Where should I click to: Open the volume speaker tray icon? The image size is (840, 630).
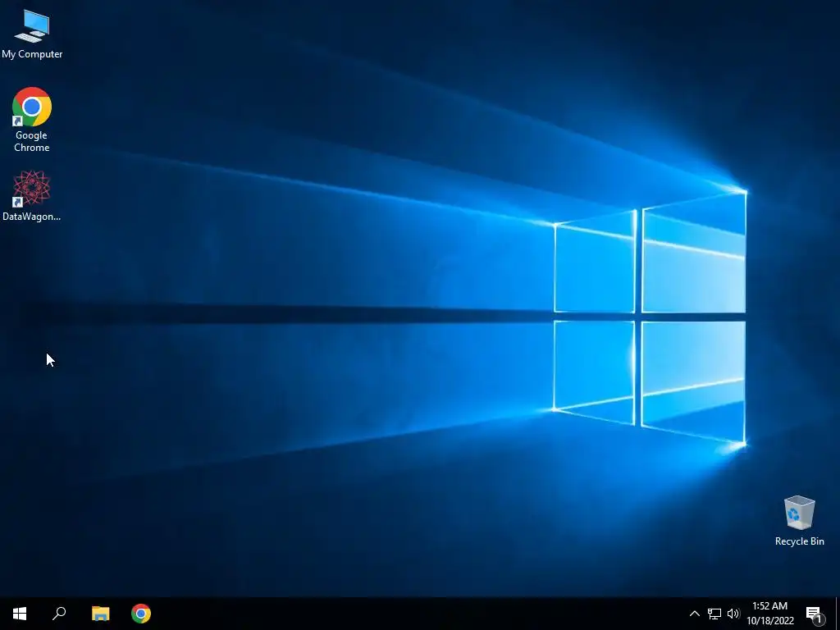pyautogui.click(x=733, y=614)
